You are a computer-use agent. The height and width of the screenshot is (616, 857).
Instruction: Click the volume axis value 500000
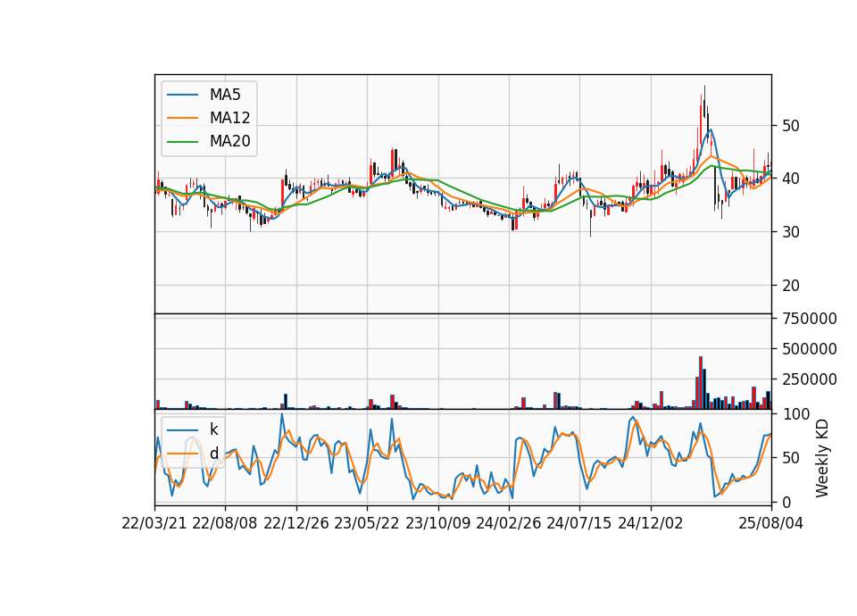810,349
